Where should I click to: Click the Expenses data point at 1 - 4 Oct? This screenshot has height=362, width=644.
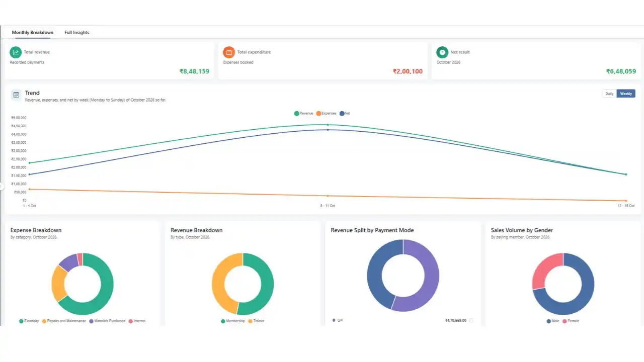[30, 189]
